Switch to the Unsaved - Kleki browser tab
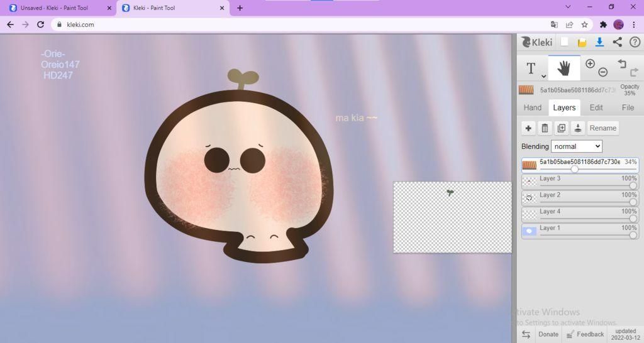 57,8
